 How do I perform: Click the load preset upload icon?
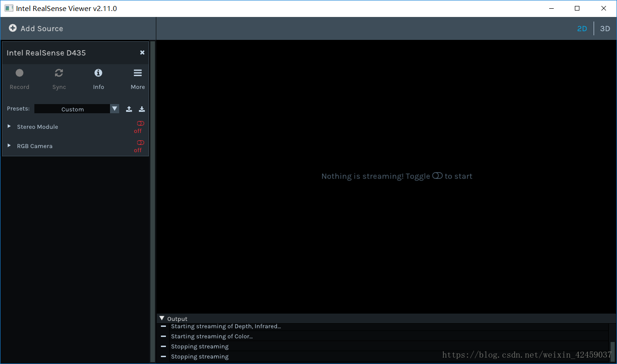coord(129,109)
